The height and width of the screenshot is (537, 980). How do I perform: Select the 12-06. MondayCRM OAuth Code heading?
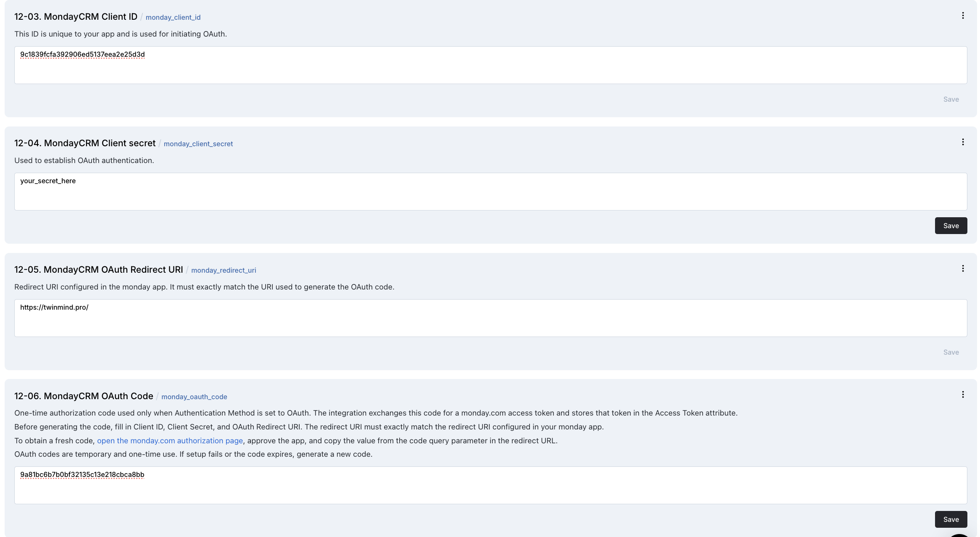84,396
